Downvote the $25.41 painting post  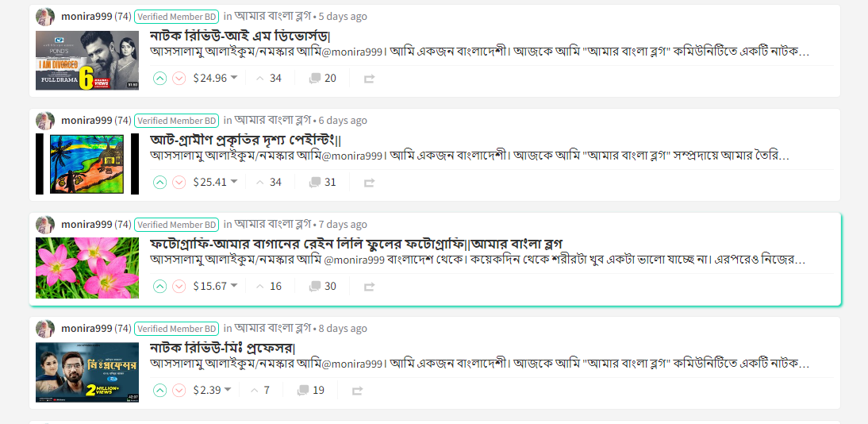(x=179, y=182)
